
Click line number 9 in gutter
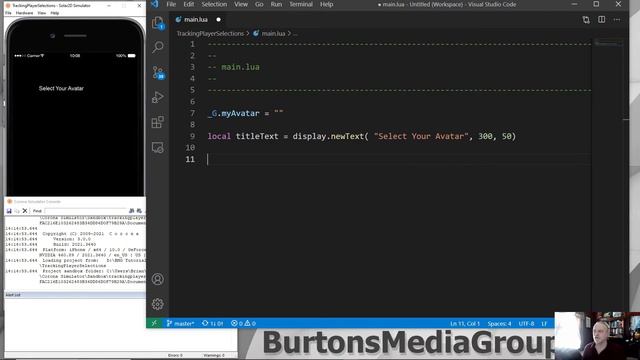coord(192,136)
